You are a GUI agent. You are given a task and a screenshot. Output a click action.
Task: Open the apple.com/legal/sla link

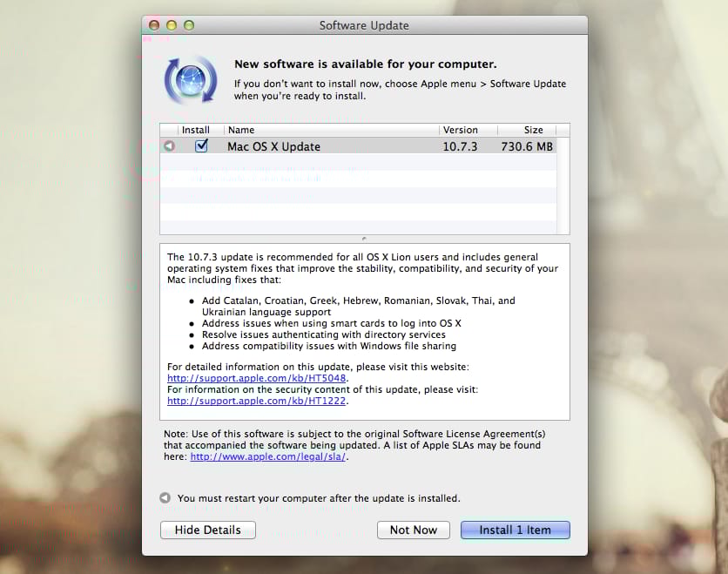click(x=268, y=456)
